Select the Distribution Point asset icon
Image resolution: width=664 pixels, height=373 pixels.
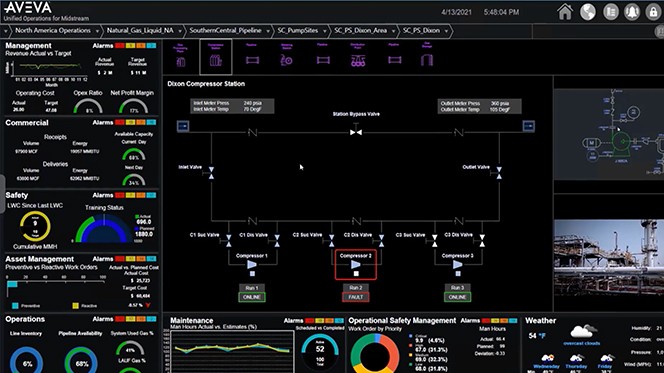pos(358,56)
